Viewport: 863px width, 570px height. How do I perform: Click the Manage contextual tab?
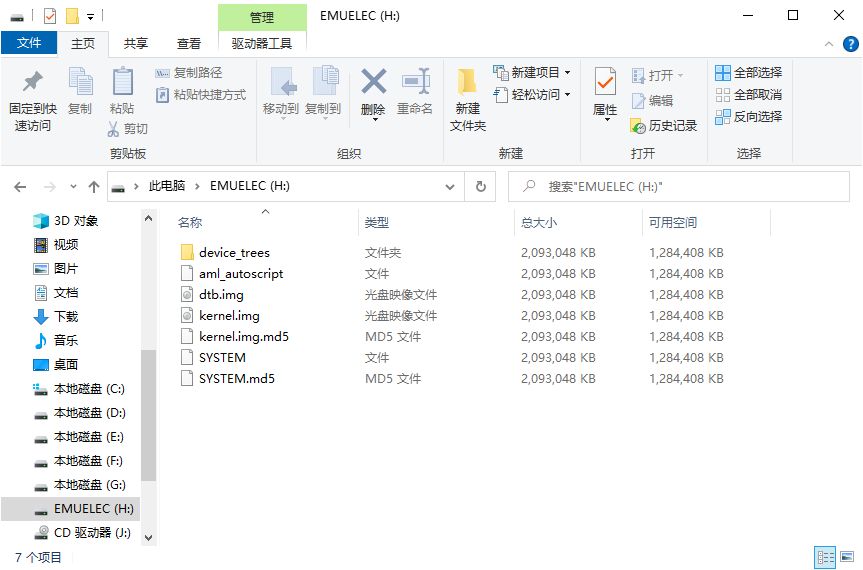click(x=262, y=18)
